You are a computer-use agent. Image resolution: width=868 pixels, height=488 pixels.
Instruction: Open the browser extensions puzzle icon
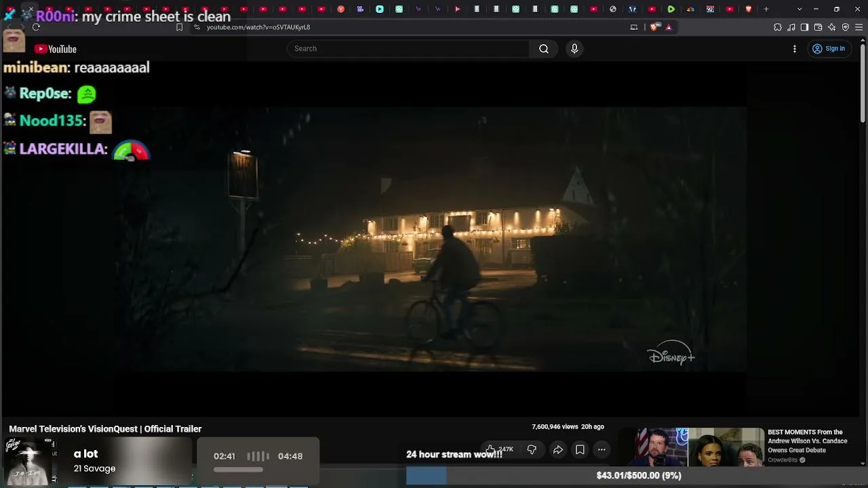tap(778, 27)
